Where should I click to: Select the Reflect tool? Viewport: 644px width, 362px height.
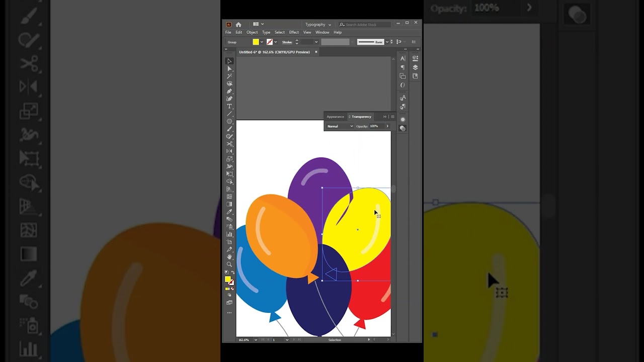(229, 151)
